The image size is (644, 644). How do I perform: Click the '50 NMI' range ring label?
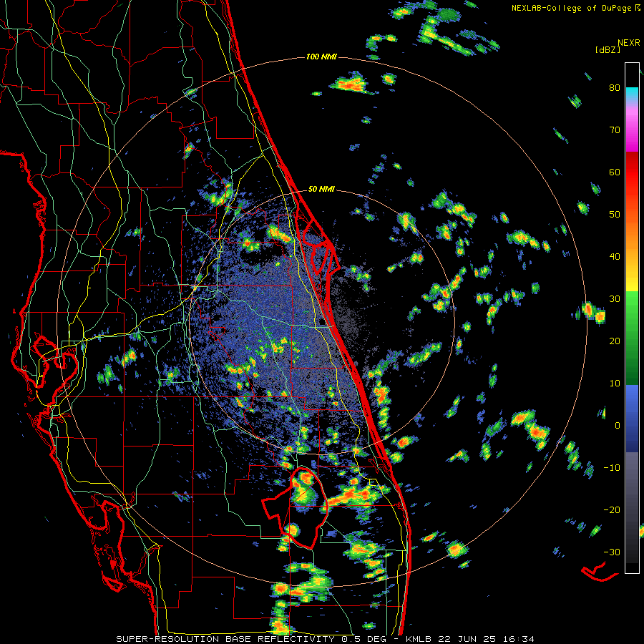click(x=321, y=190)
